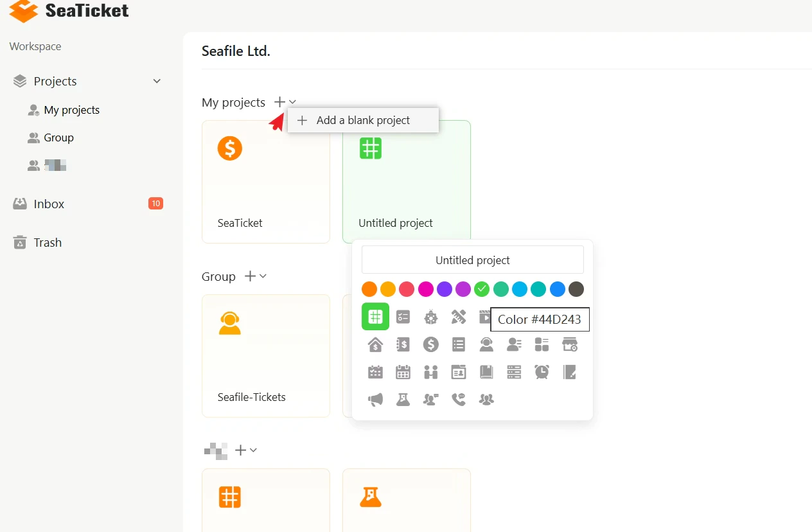Open the SeaTicket project card
Image resolution: width=812 pixels, height=532 pixels.
click(x=266, y=182)
